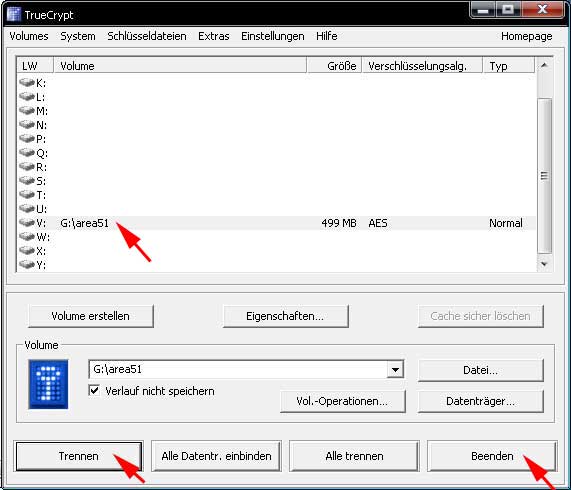This screenshot has width=571, height=490.
Task: Open the Schlüsseldateien menu
Action: [147, 36]
